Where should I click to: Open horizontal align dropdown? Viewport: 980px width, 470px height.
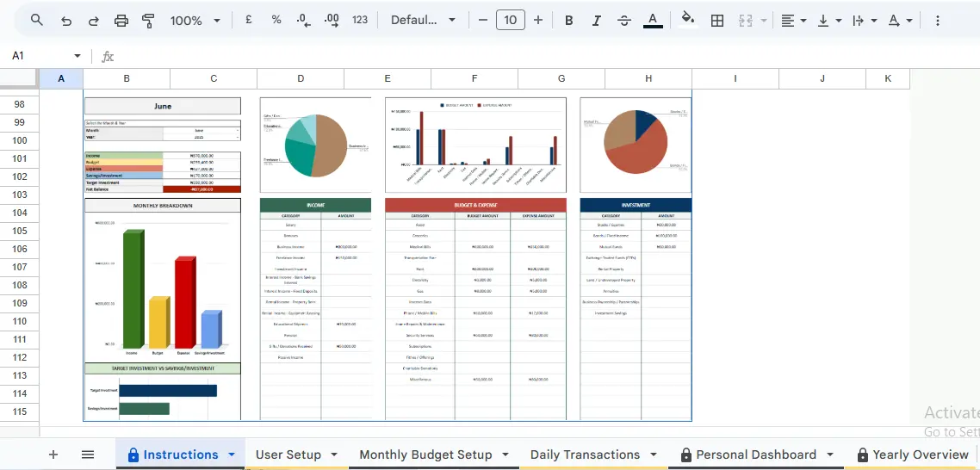[794, 21]
